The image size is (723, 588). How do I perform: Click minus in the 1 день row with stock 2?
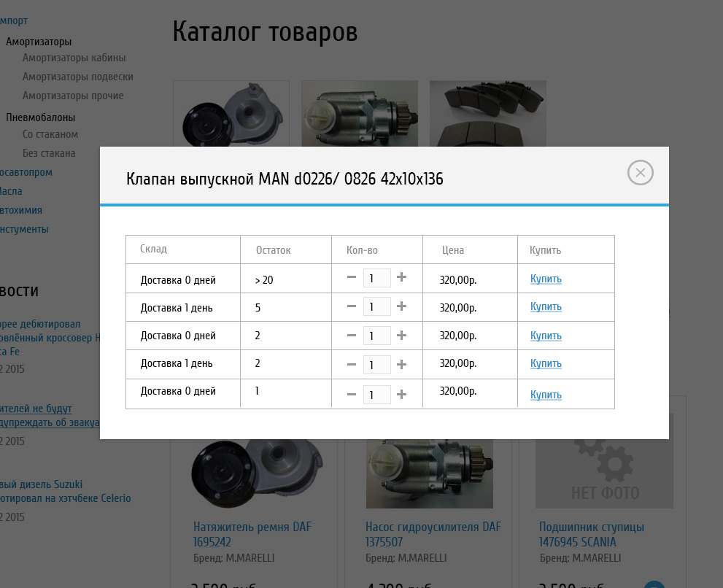(352, 364)
